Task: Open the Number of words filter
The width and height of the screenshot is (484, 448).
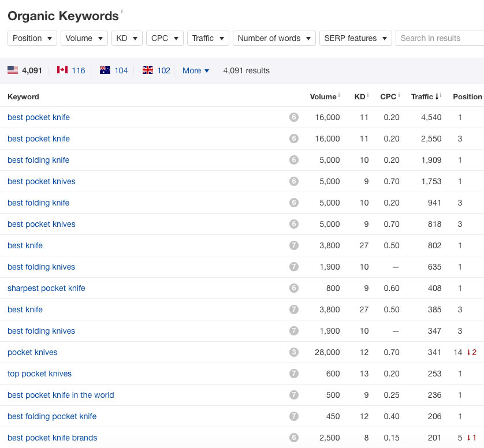Action: [274, 38]
